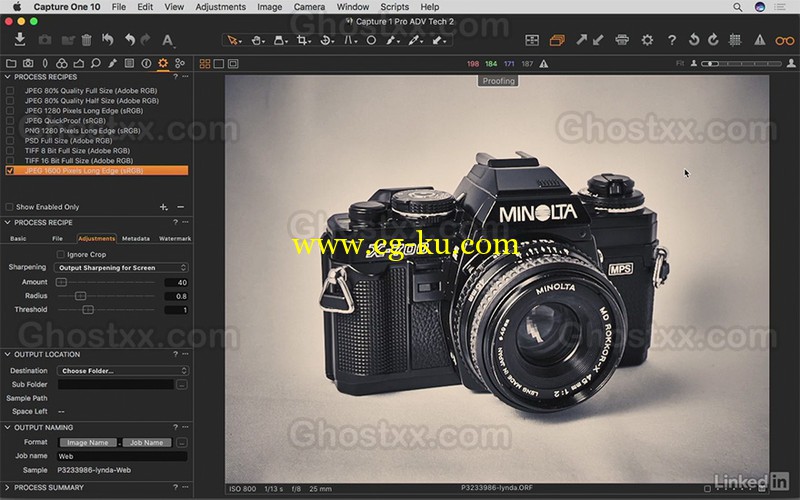The image size is (800, 500).
Task: Open the Metadata info tool tab
Action: click(x=146, y=63)
